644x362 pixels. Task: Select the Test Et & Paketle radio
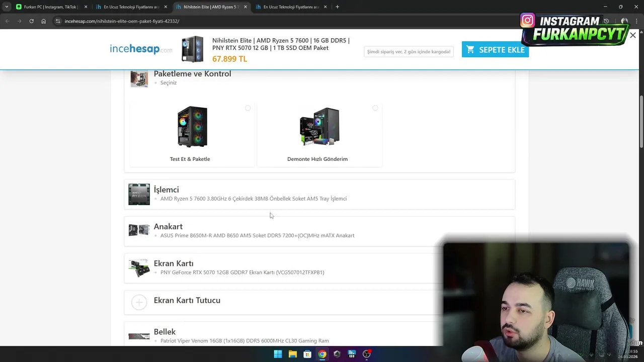point(248,108)
